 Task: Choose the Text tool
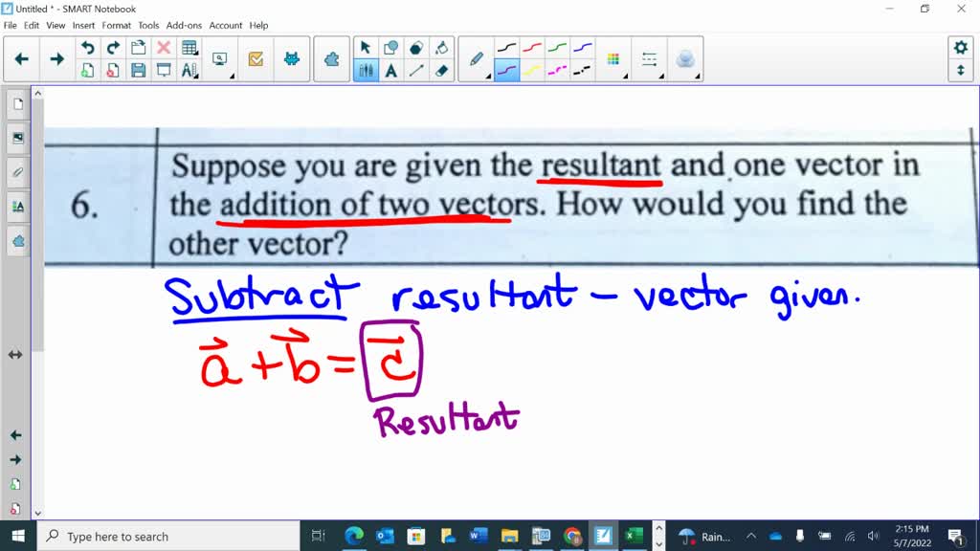coord(390,70)
